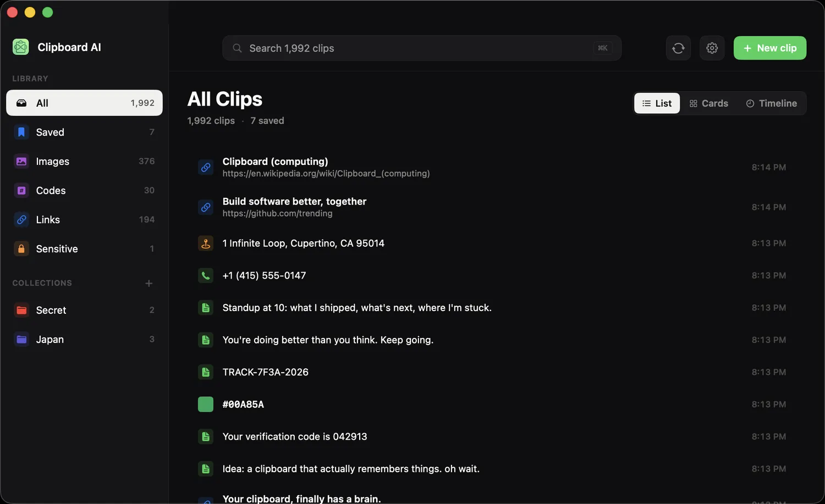This screenshot has height=504, width=825.
Task: Click the red Secret folder icon
Action: point(21,310)
